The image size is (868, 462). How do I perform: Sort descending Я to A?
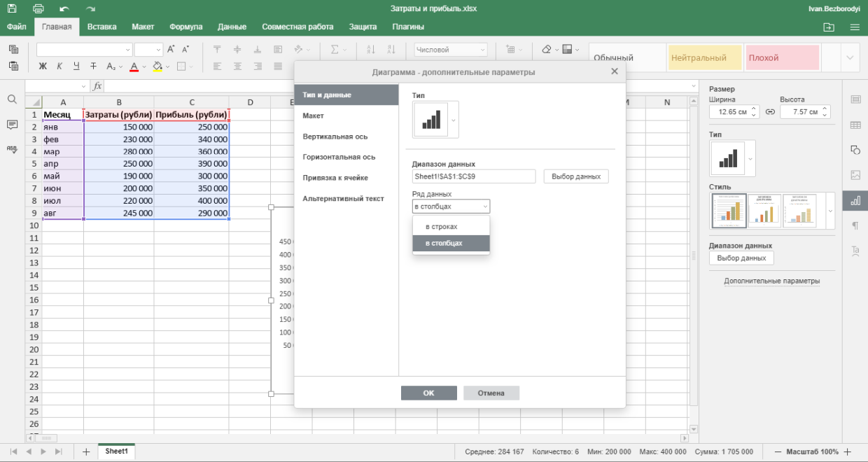point(391,50)
